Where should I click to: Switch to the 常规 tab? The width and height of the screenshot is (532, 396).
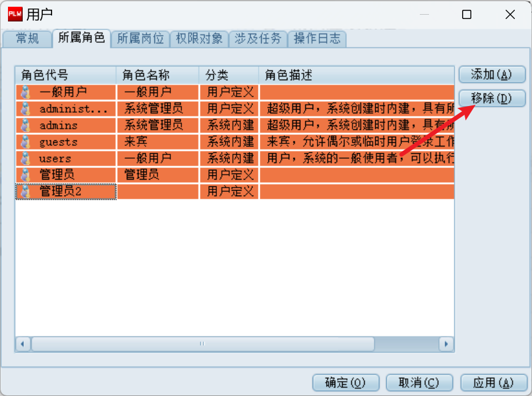(27, 39)
